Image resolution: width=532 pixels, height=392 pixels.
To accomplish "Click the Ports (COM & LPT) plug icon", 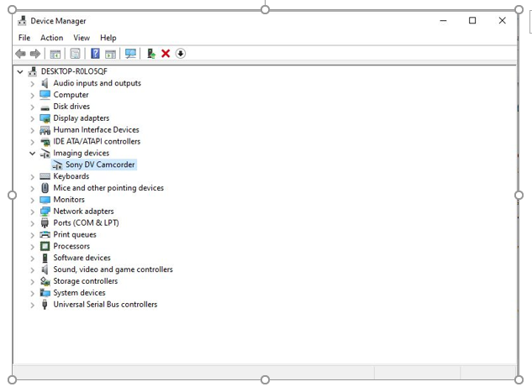I will tap(45, 222).
